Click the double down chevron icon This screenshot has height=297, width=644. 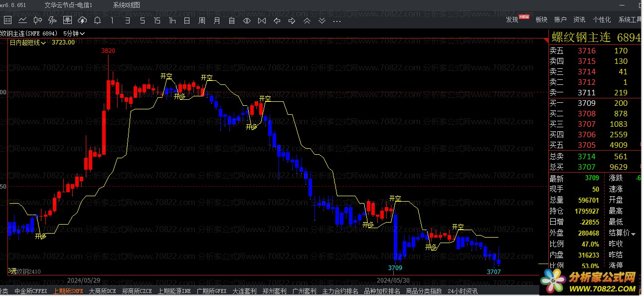(x=322, y=20)
